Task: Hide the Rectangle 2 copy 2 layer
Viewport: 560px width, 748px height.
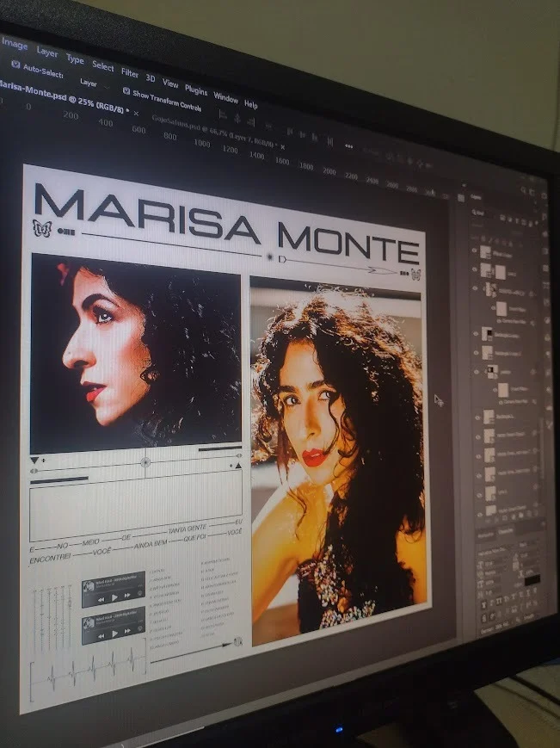Action: click(x=476, y=353)
